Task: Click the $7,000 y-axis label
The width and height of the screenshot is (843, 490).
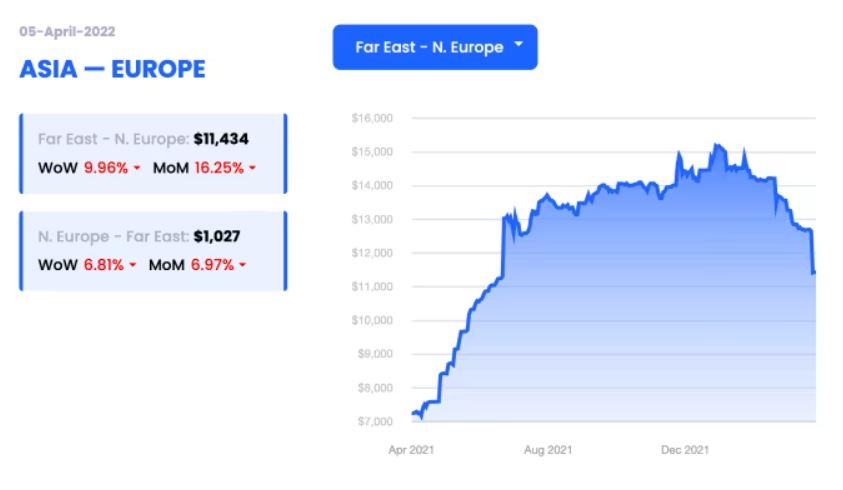Action: [374, 421]
